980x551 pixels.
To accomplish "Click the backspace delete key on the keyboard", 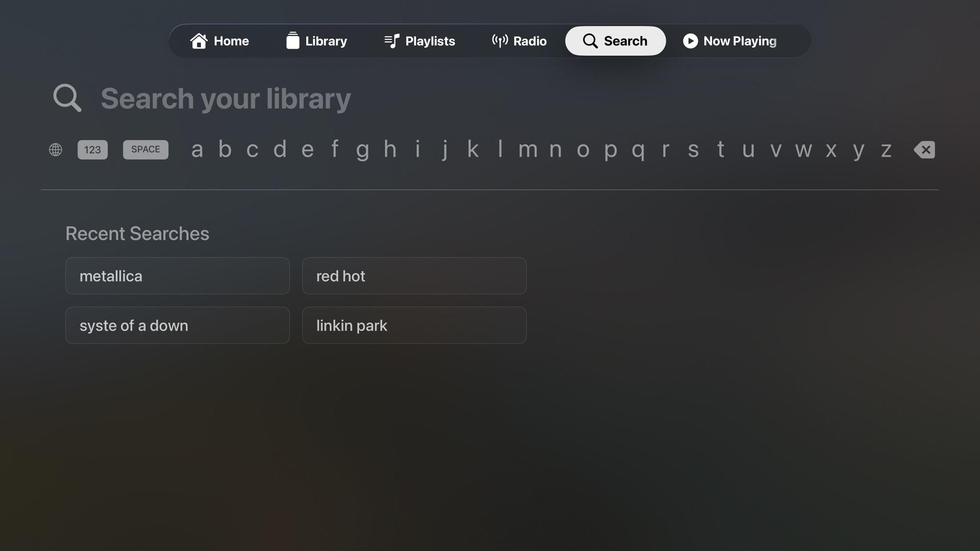I will (x=924, y=149).
